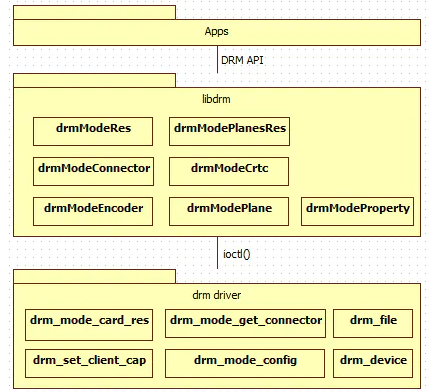Select the drmModeEncoder class box
This screenshot has height=392, width=442.
click(x=93, y=211)
